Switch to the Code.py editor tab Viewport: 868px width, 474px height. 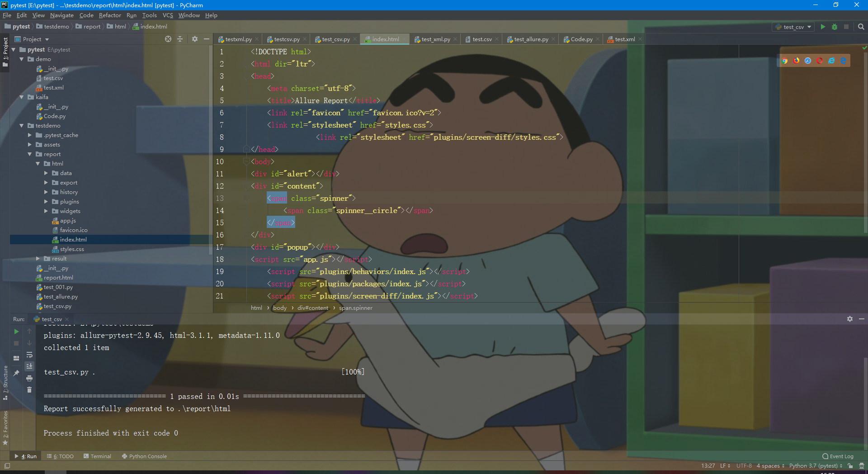click(x=581, y=39)
